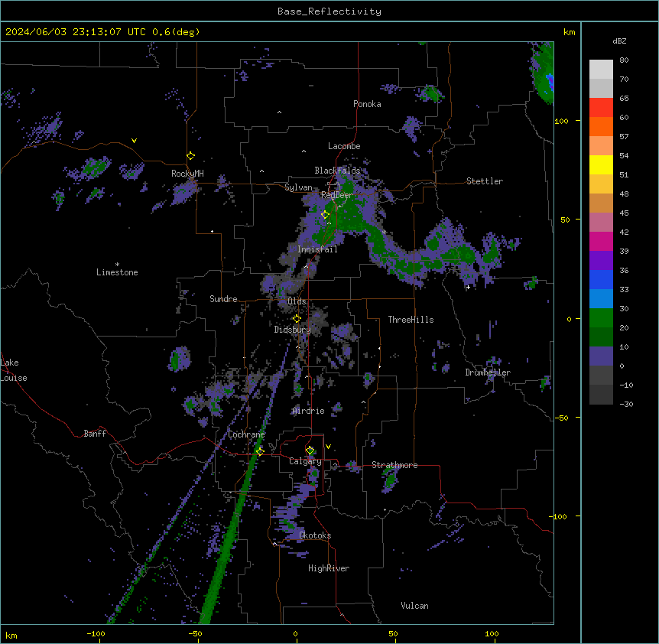Click the Cochrane town label
The width and height of the screenshot is (659, 644).
click(x=246, y=434)
